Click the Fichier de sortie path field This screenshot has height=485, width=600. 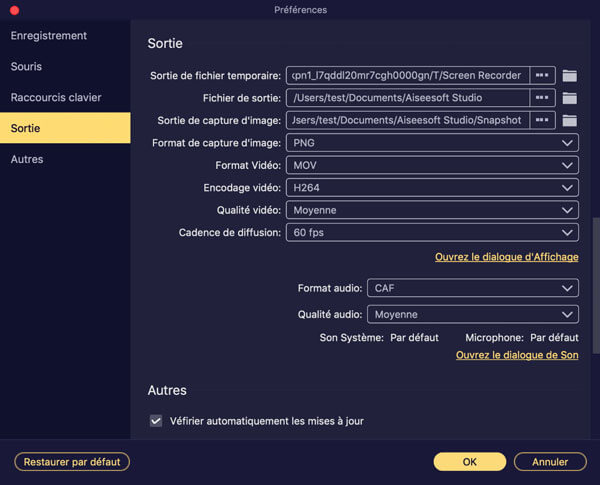(x=406, y=98)
